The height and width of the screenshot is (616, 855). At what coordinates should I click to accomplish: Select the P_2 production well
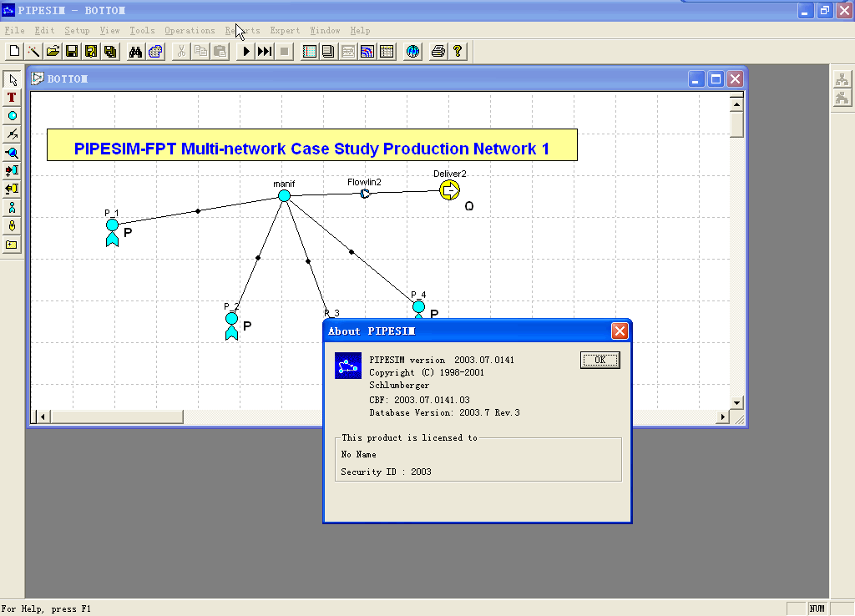click(x=232, y=326)
